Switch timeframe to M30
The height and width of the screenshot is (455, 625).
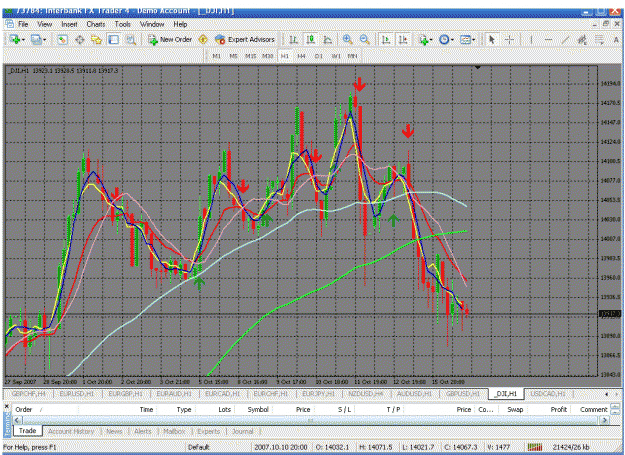tap(267, 56)
